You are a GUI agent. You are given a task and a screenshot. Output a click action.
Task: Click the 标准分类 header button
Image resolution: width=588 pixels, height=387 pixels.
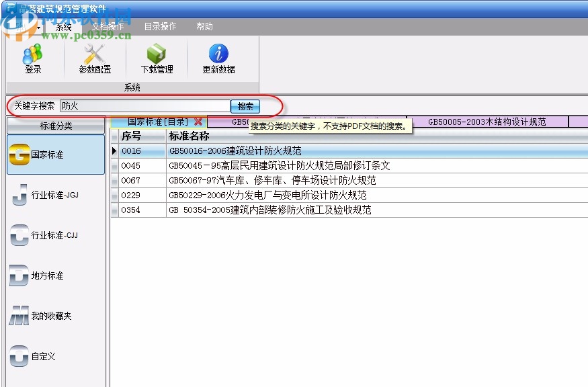point(56,126)
